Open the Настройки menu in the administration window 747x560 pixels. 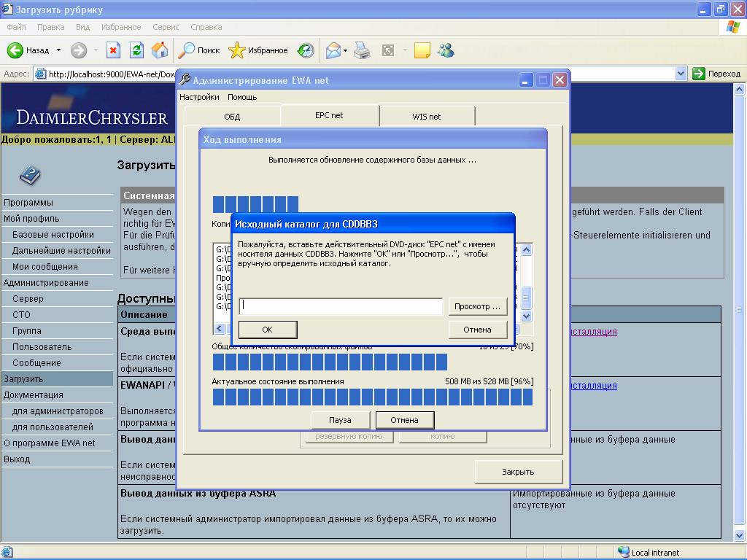pos(199,97)
